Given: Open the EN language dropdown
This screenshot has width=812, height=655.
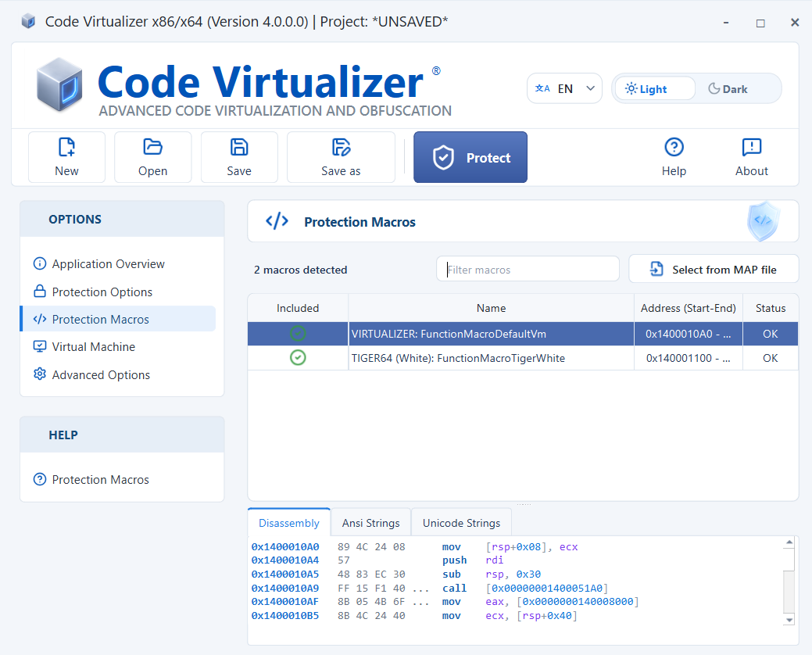Looking at the screenshot, I should 564,88.
